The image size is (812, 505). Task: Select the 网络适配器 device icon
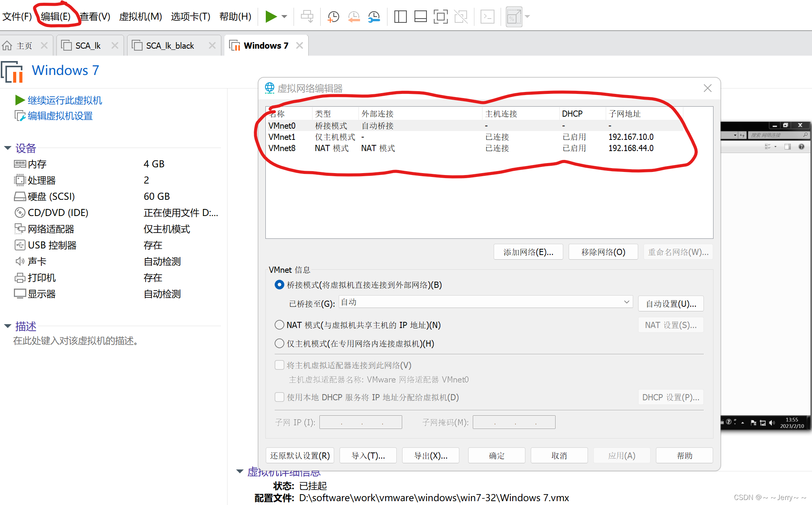point(20,229)
